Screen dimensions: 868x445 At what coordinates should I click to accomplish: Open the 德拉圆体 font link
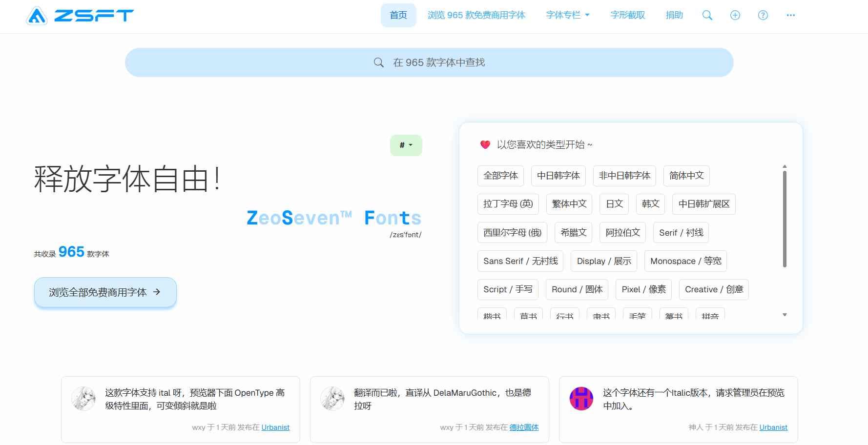[524, 427]
